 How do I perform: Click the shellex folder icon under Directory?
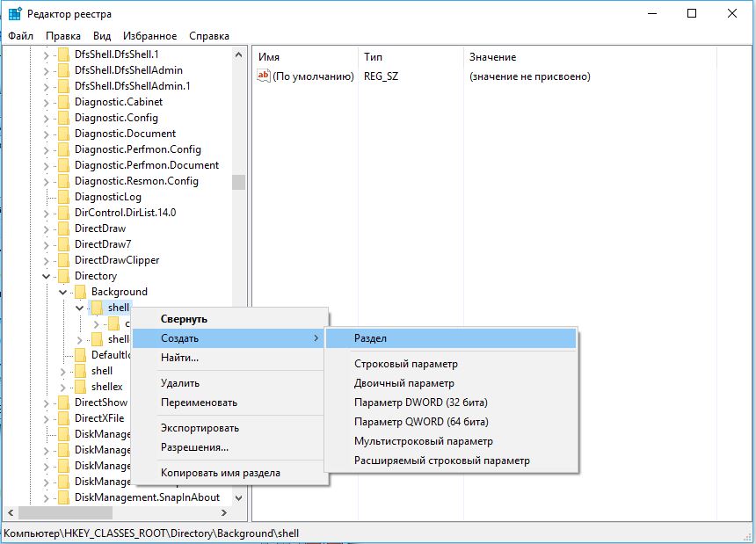coord(81,387)
